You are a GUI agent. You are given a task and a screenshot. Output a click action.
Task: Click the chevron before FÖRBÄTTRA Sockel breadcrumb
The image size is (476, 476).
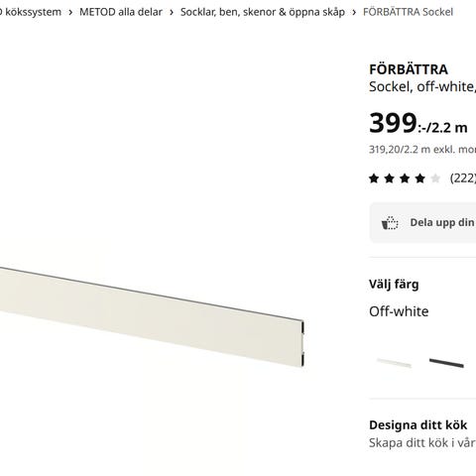point(354,13)
